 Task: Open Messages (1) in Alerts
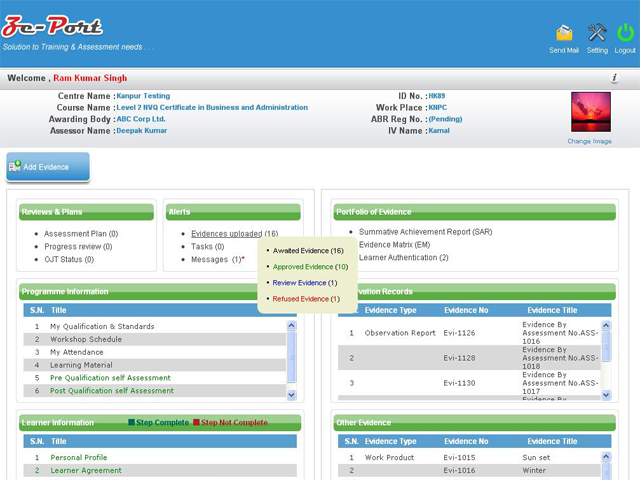tap(216, 260)
